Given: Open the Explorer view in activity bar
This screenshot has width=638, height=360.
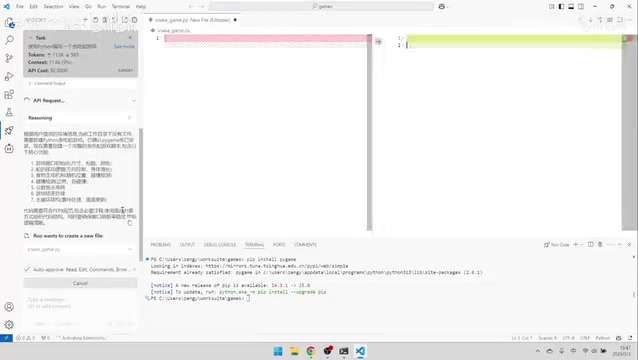Looking at the screenshot, I should pos(9,22).
